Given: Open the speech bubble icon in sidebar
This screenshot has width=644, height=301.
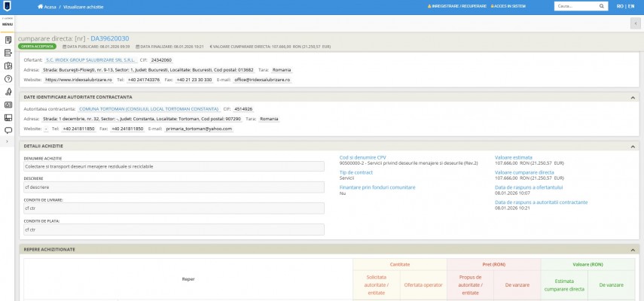Looking at the screenshot, I should coord(8,130).
